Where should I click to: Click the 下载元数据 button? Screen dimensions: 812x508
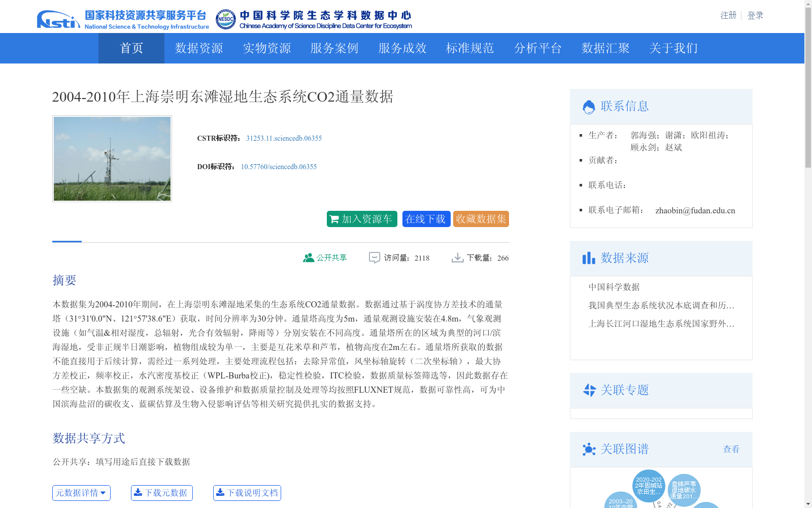click(162, 493)
